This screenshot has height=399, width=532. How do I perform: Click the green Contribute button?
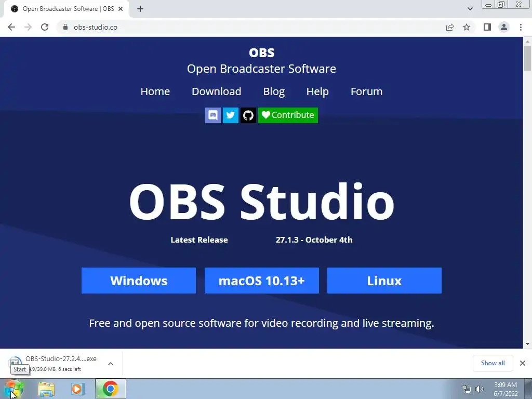pyautogui.click(x=288, y=115)
